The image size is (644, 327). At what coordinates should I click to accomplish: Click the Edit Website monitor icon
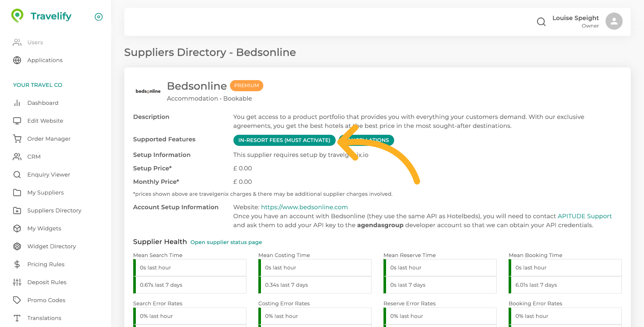(17, 121)
